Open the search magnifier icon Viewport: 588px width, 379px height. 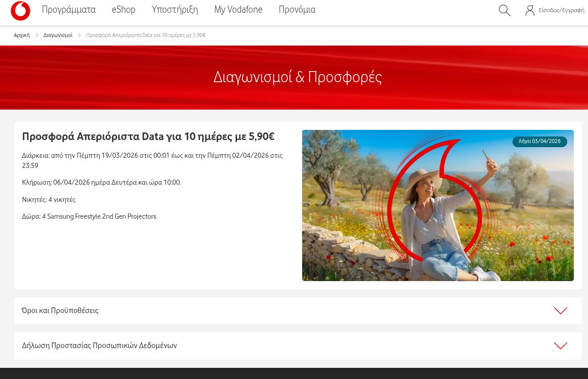(x=504, y=11)
